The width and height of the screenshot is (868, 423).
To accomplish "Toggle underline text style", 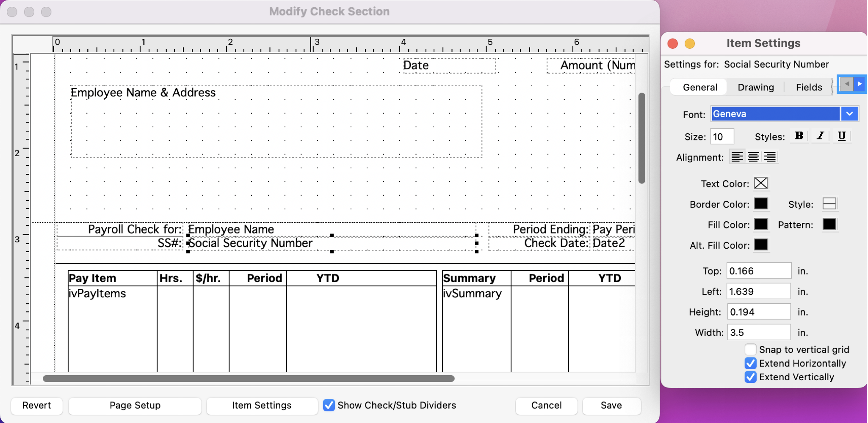I will 841,136.
